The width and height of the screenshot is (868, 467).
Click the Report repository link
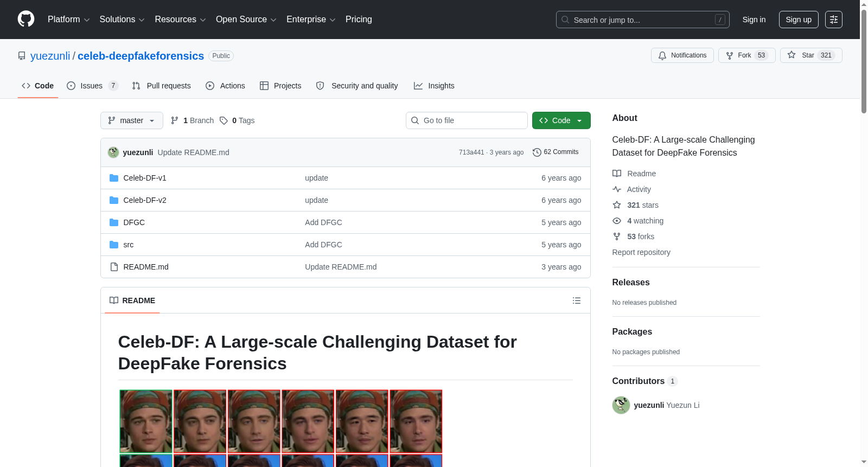tap(641, 252)
